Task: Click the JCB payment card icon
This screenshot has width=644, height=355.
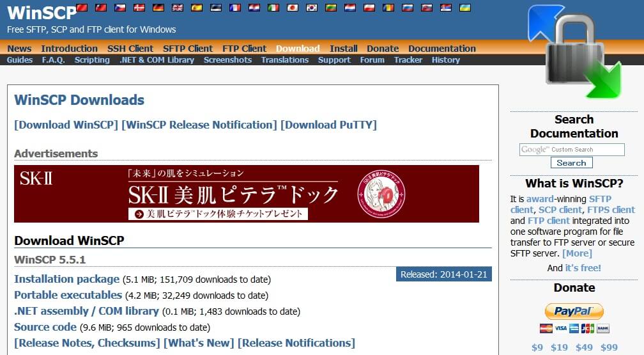Action: [x=588, y=328]
